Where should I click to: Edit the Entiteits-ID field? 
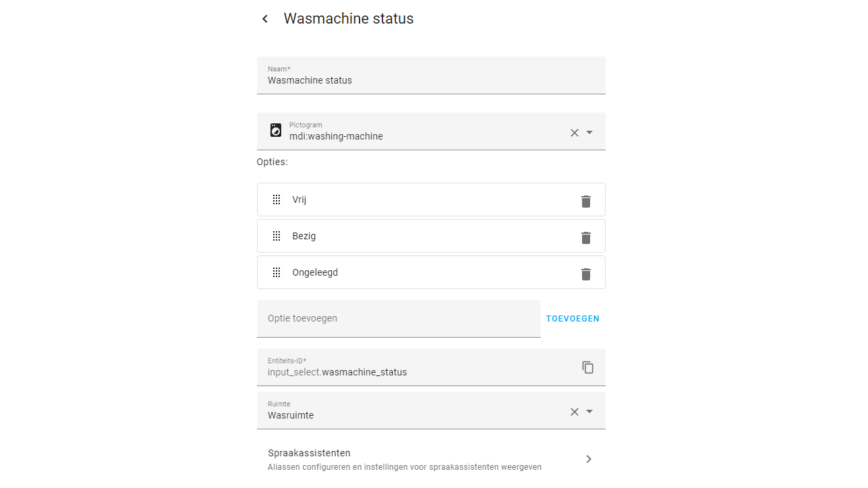click(418, 372)
